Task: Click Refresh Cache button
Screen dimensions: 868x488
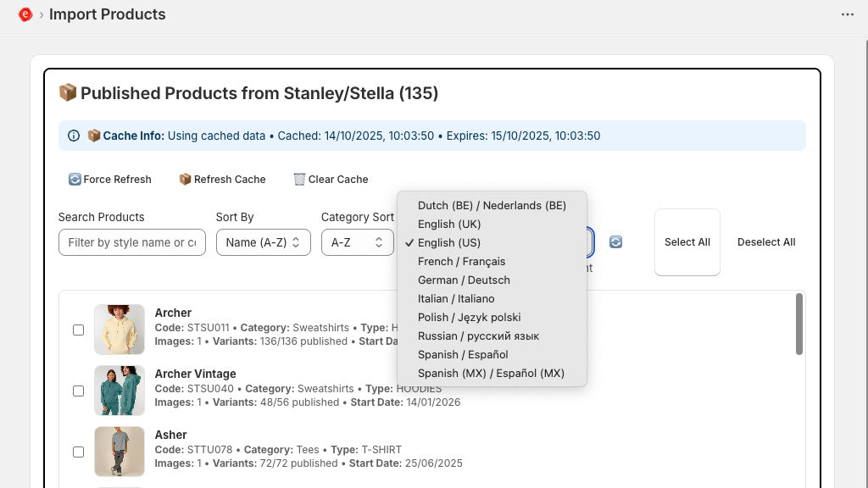Action: pos(222,180)
